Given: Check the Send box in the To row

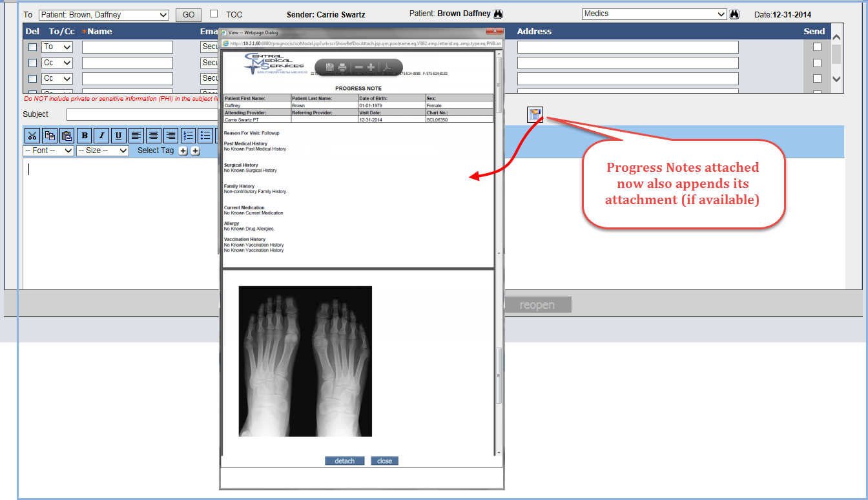Looking at the screenshot, I should pos(817,47).
